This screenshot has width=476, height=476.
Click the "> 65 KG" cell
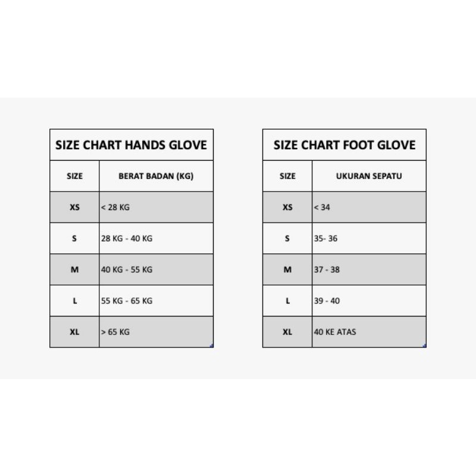pos(156,332)
